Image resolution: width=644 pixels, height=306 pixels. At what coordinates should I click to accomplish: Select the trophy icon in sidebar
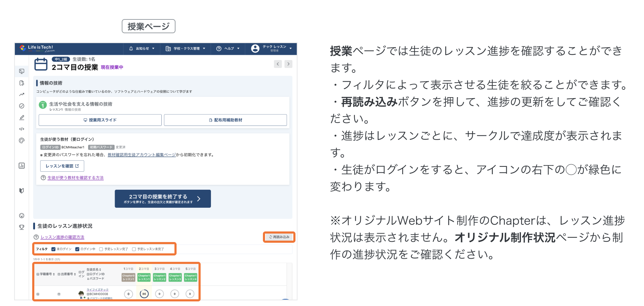click(x=22, y=227)
